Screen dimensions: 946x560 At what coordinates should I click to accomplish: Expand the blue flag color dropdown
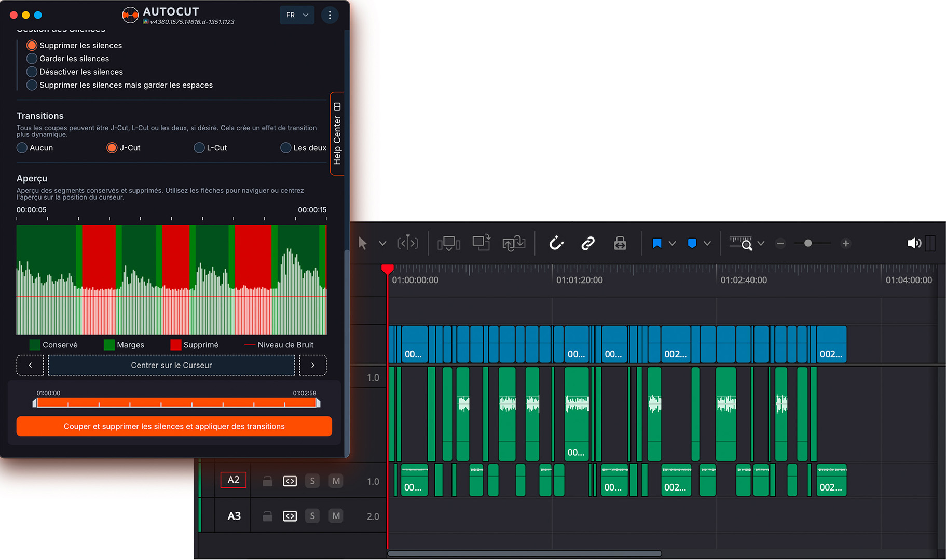coord(672,243)
